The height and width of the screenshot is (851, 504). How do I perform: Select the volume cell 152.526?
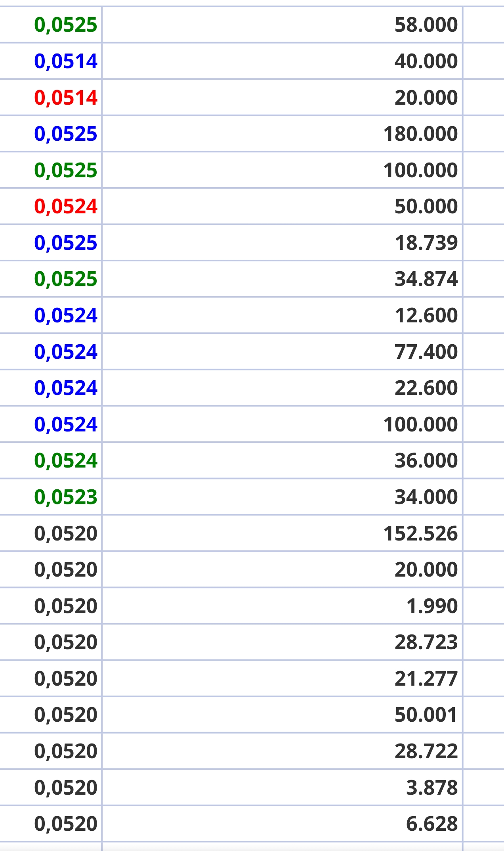[x=420, y=534]
